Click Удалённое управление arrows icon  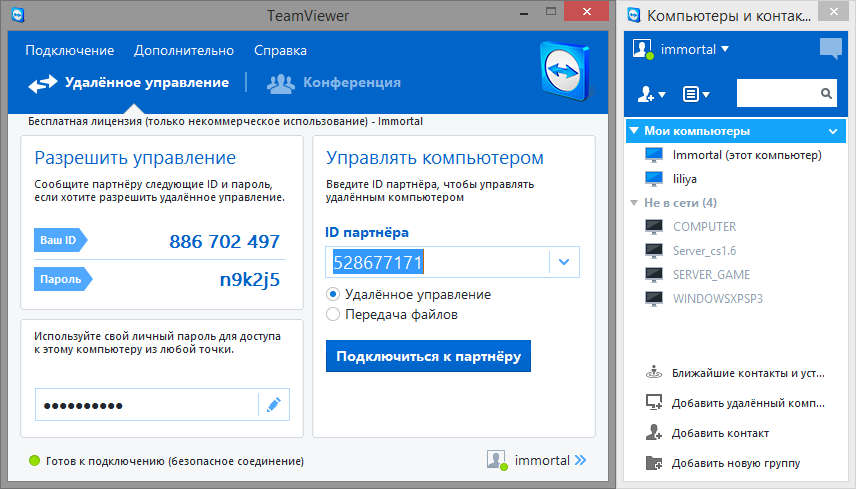point(43,84)
